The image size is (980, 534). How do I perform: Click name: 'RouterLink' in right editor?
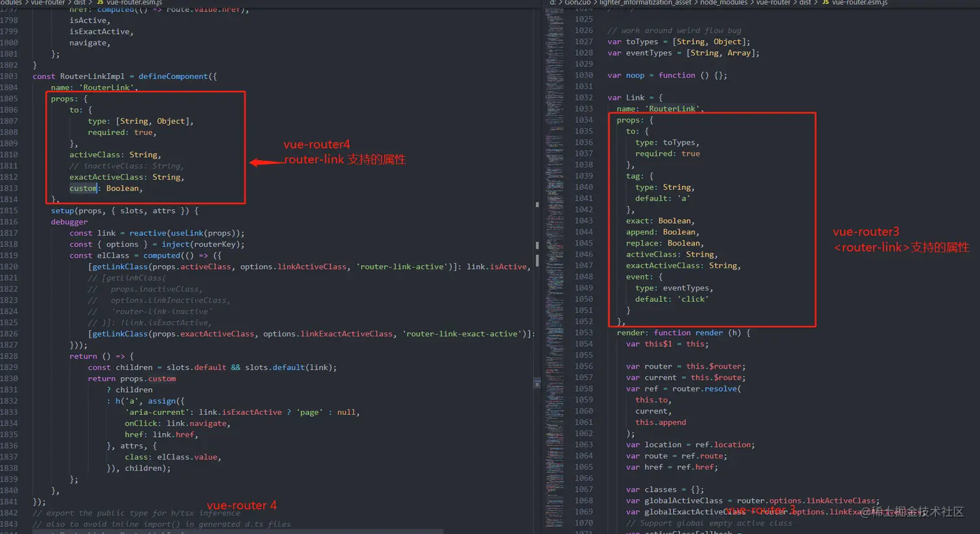click(660, 109)
